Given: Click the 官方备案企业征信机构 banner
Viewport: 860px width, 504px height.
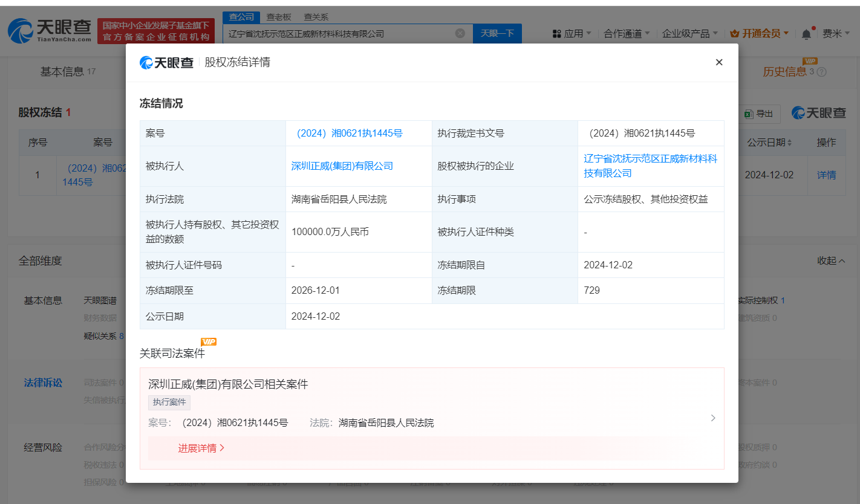Looking at the screenshot, I should coord(156,31).
